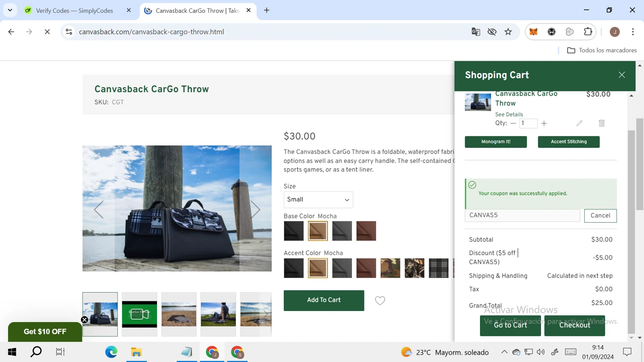Select Mocha accent color swatch
The width and height of the screenshot is (644, 362).
pyautogui.click(x=318, y=268)
